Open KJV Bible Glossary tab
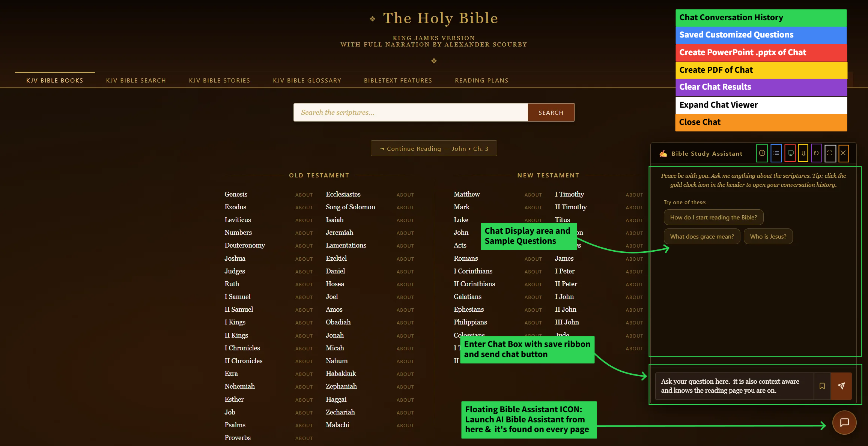Image resolution: width=868 pixels, height=446 pixels. pos(307,80)
